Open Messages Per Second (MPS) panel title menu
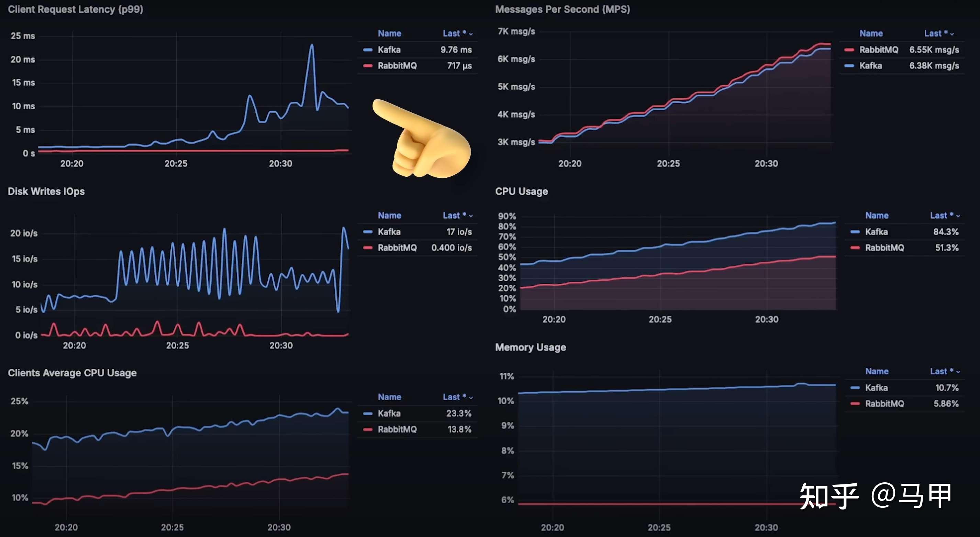The width and height of the screenshot is (980, 537). [562, 9]
